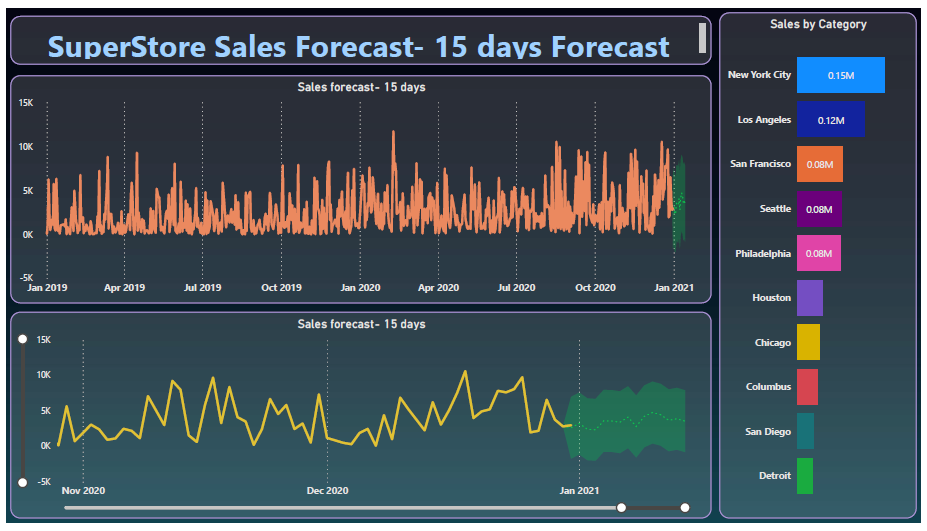Viewport: 927px width, 531px height.
Task: Click the 'Philadelphia' category label
Action: [x=763, y=254]
